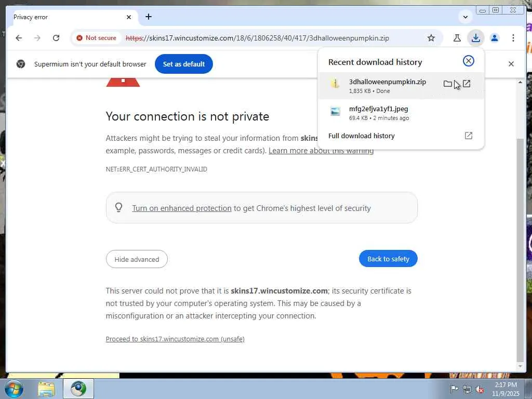Click the browser back arrow
Screen dimensions: 532x399
click(19, 38)
